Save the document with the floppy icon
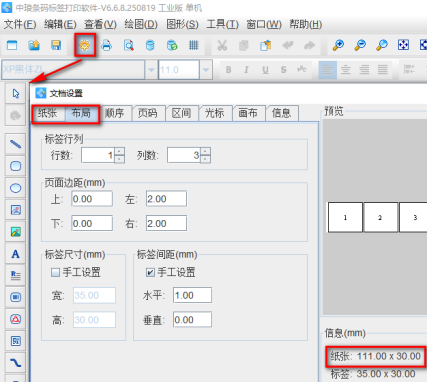This screenshot has width=428, height=382. pos(56,45)
